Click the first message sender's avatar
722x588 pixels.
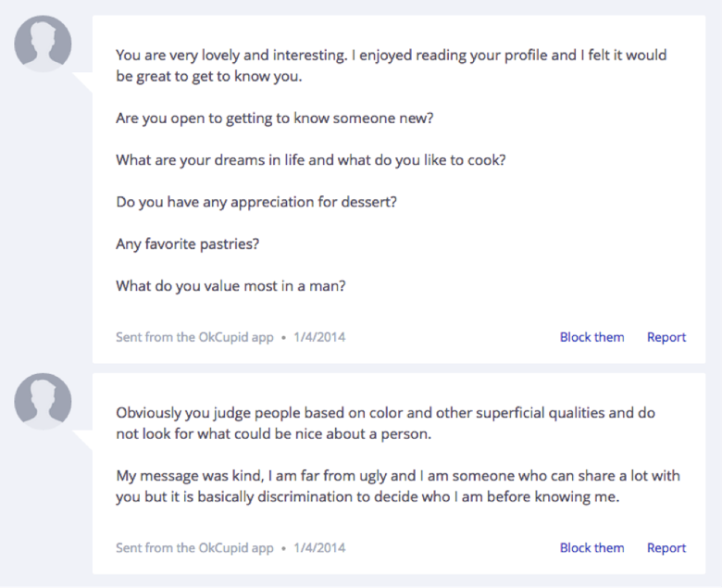[44, 43]
